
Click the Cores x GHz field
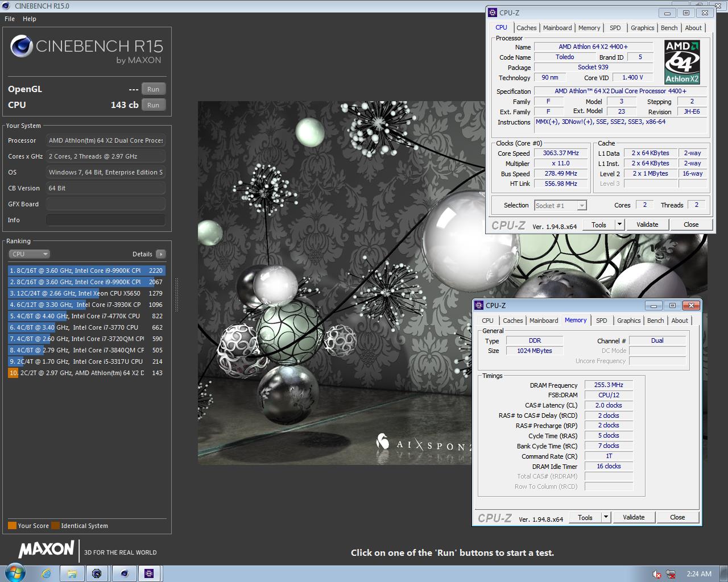[x=106, y=156]
